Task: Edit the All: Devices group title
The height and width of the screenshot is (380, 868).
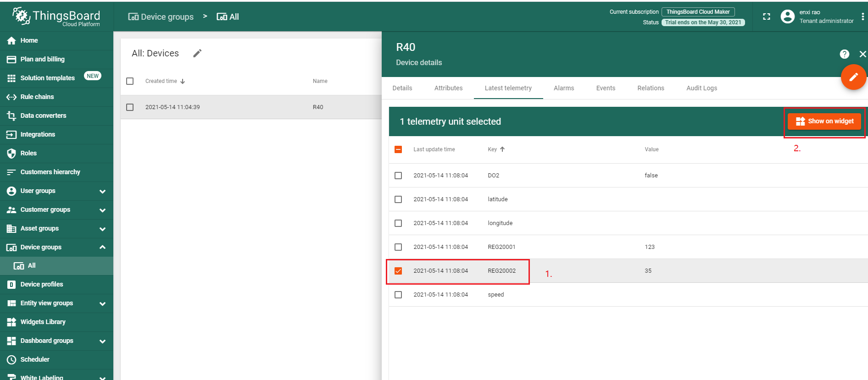Action: [x=197, y=54]
